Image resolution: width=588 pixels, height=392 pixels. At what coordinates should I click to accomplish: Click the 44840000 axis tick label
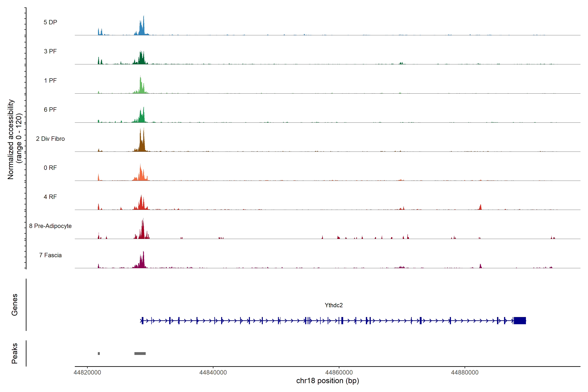click(213, 373)
